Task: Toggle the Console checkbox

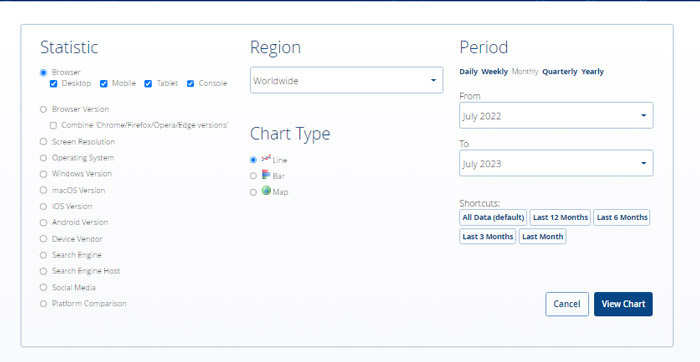Action: (x=191, y=83)
